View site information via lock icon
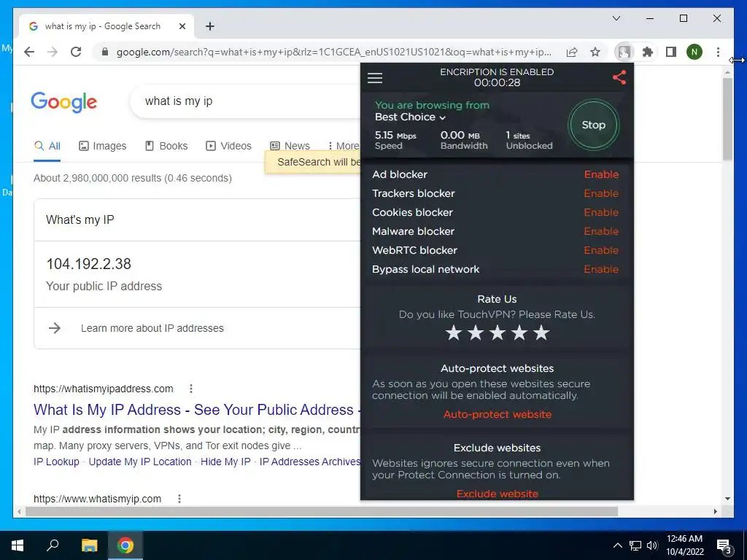The width and height of the screenshot is (747, 560). click(x=105, y=52)
